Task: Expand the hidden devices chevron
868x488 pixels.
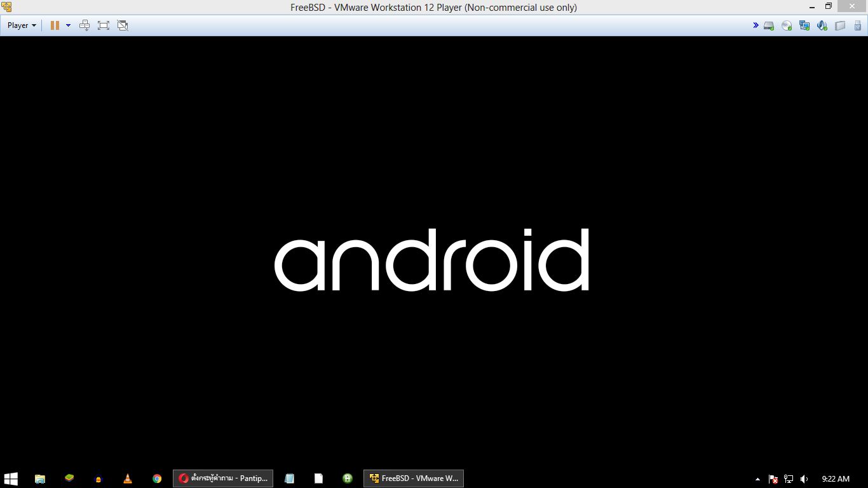Action: pos(756,25)
